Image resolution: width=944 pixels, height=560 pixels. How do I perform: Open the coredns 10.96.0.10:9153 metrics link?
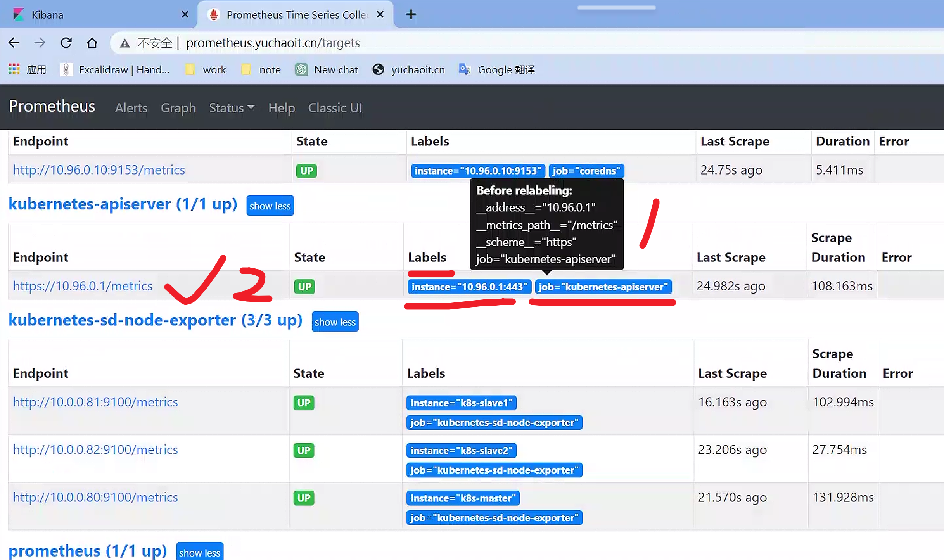tap(99, 170)
